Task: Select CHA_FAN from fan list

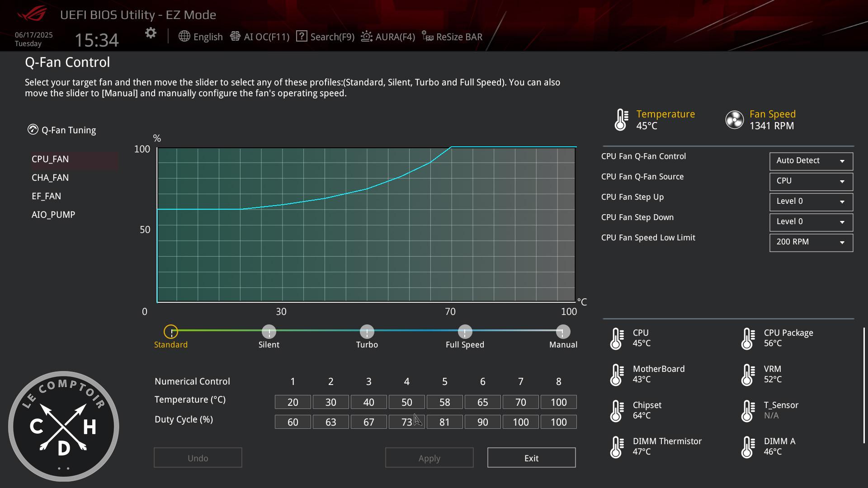Action: pos(50,178)
